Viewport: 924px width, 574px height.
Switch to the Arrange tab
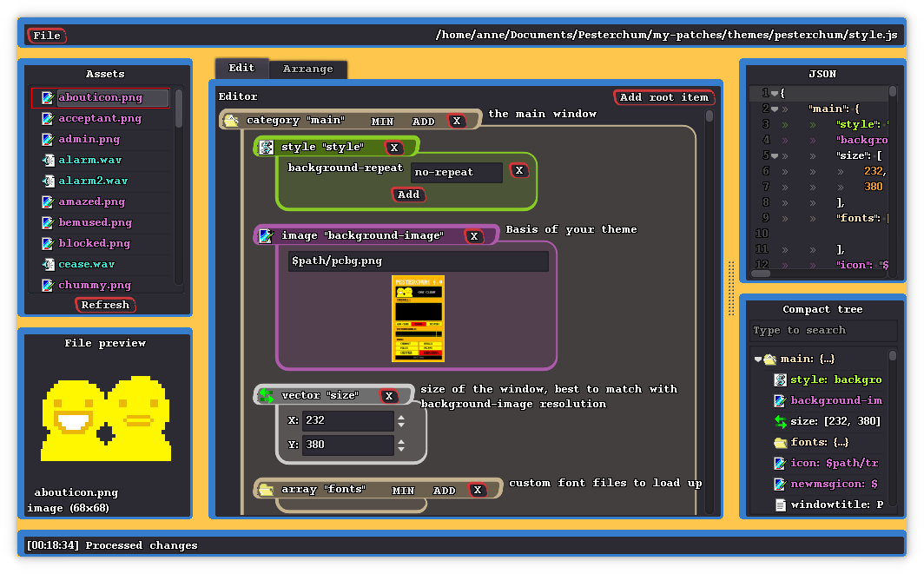(308, 68)
